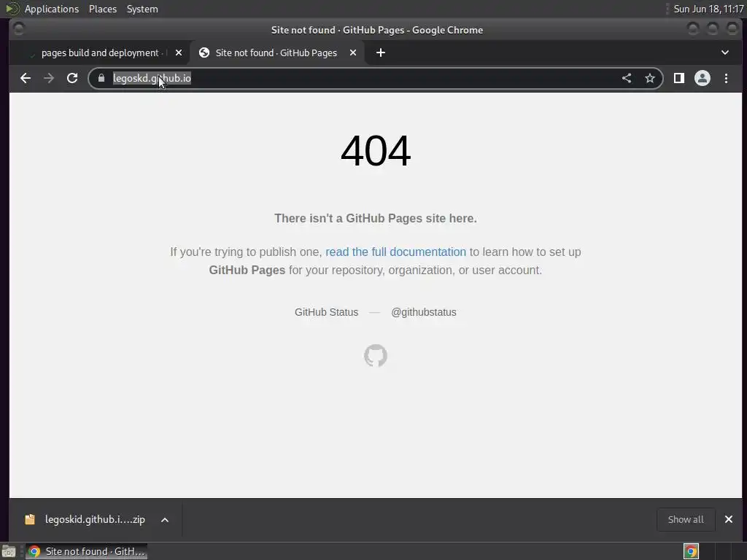Open a new tab with the plus button
Image resolution: width=747 pixels, height=560 pixels.
381,52
